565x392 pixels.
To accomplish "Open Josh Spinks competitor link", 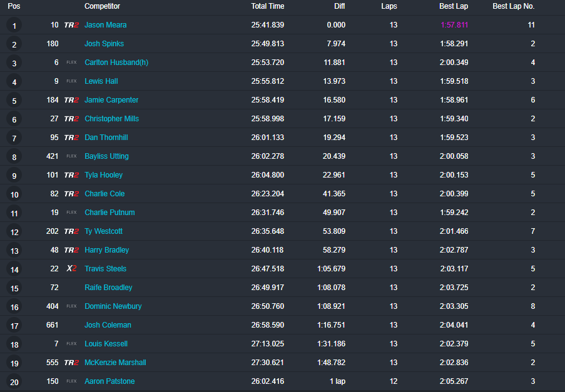I will click(104, 44).
